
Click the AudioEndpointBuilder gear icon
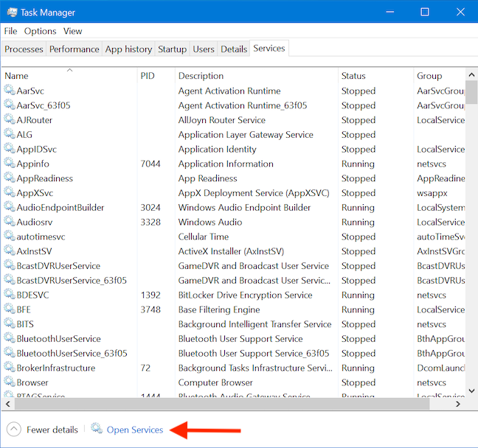pos(10,207)
